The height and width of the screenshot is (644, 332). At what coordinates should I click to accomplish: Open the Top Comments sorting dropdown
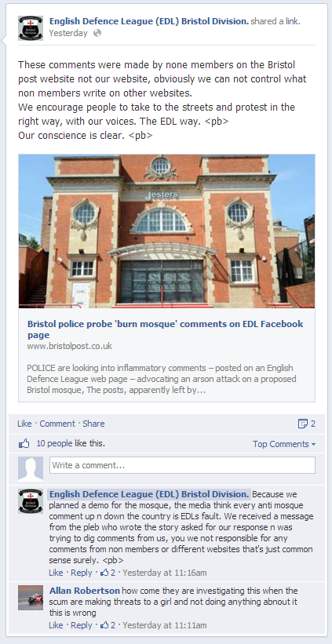click(284, 444)
